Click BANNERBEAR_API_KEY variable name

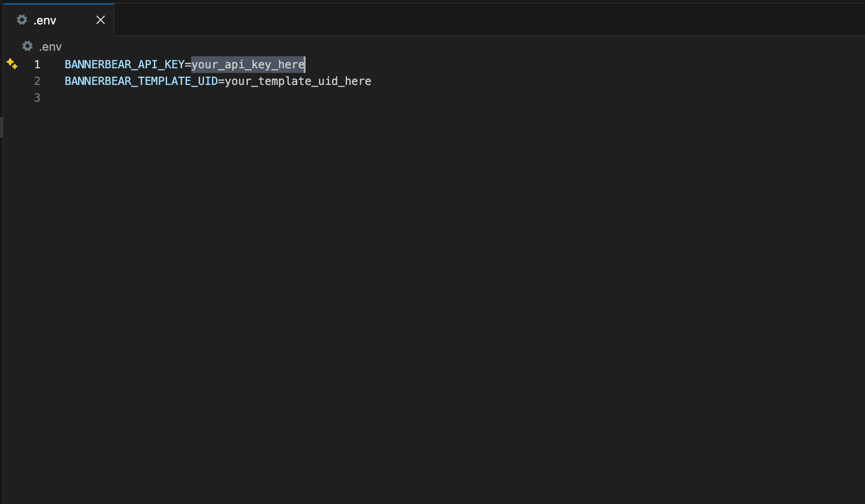125,65
